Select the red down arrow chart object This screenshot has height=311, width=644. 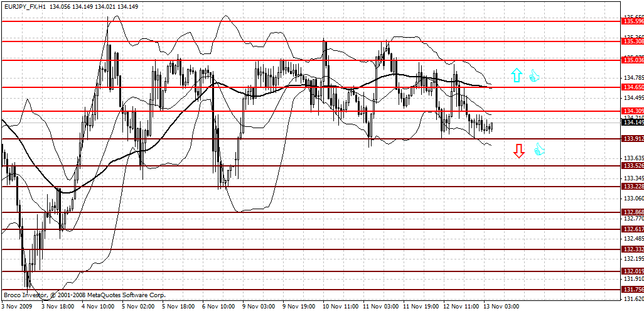518,151
